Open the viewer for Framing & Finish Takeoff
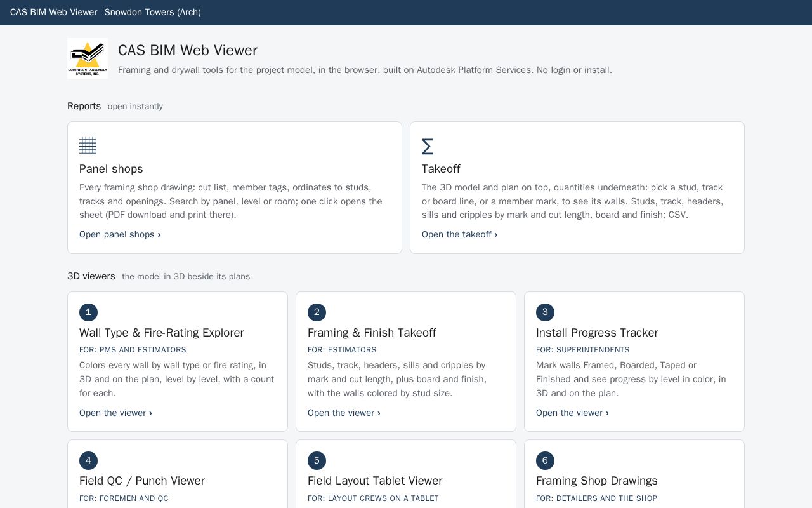Viewport: 812px width, 508px height. pos(344,413)
